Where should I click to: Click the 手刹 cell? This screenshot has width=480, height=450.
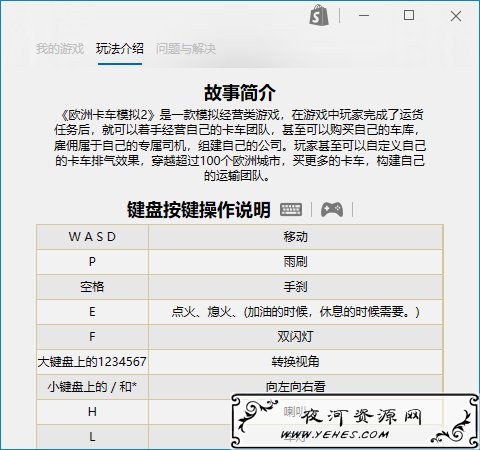click(295, 287)
